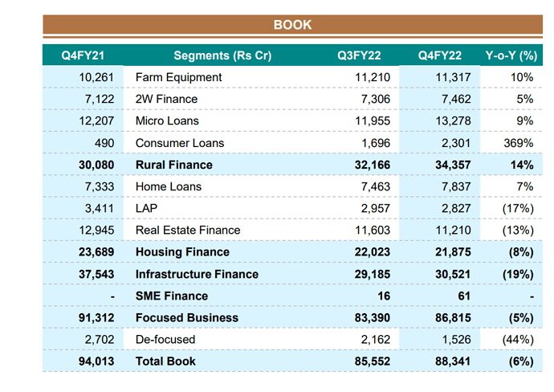Image resolution: width=554 pixels, height=392 pixels.
Task: Click the Segments (Rs Cr) header
Action: (222, 55)
